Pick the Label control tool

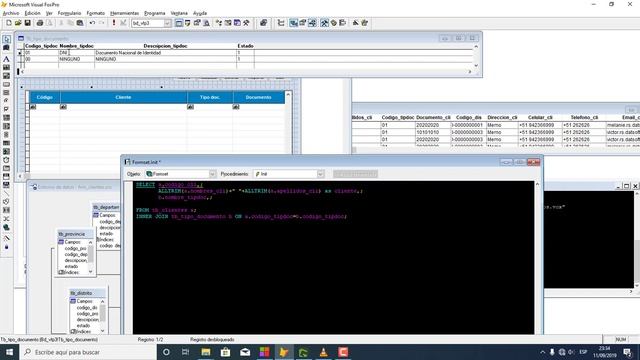point(7,59)
